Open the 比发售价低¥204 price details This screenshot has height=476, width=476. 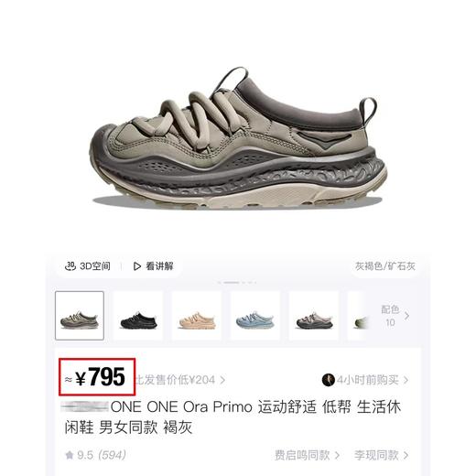(180, 380)
